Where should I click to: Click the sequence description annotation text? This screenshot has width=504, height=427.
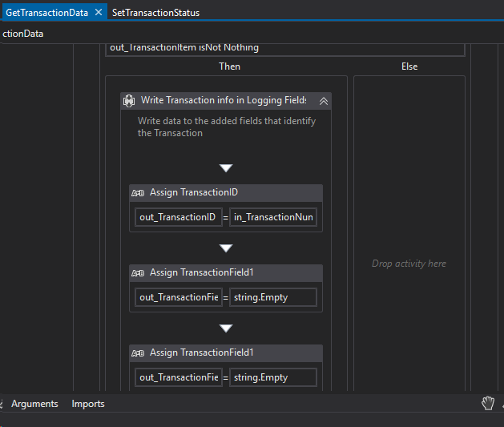(227, 127)
